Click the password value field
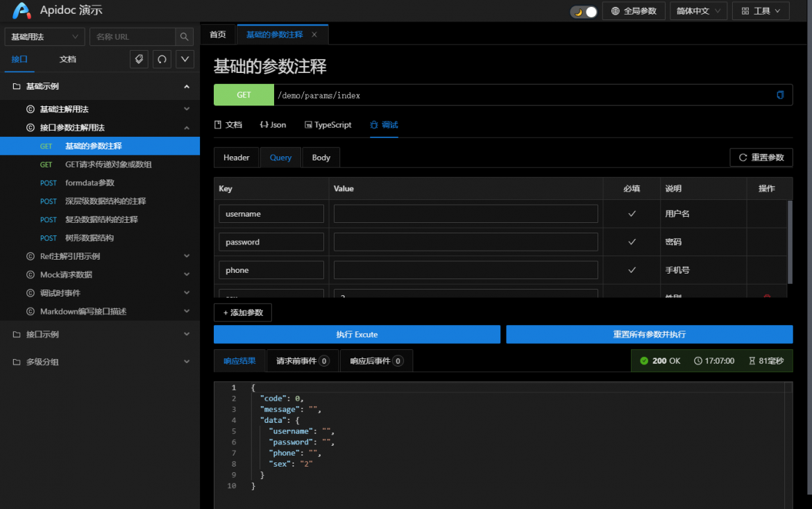 click(x=466, y=242)
